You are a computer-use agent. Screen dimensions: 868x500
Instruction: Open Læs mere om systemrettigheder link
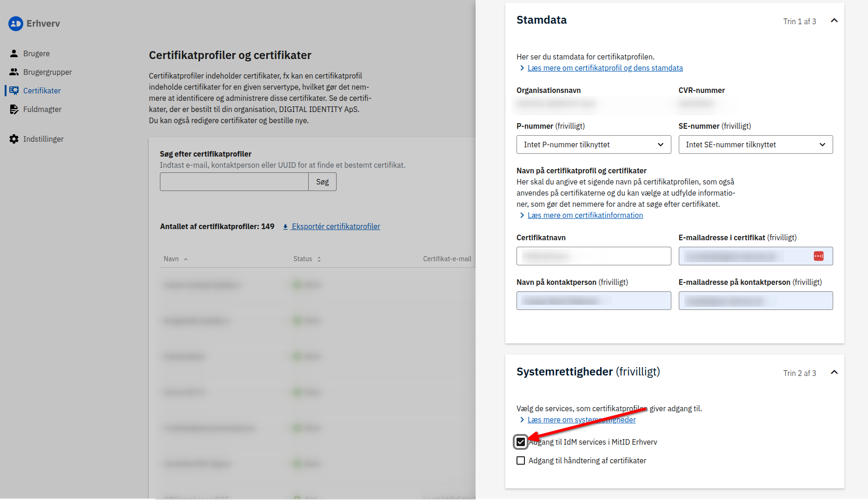coord(581,420)
